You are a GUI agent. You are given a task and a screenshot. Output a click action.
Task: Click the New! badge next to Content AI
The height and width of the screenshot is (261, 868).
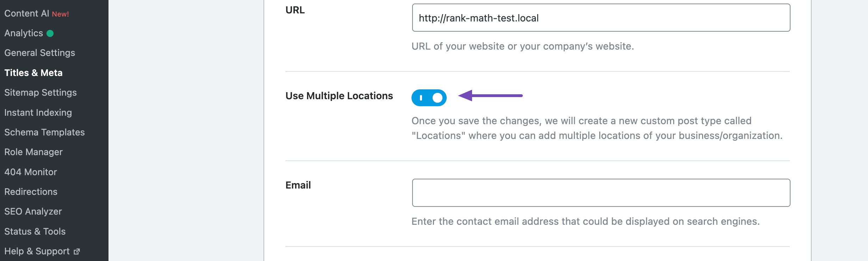60,14
